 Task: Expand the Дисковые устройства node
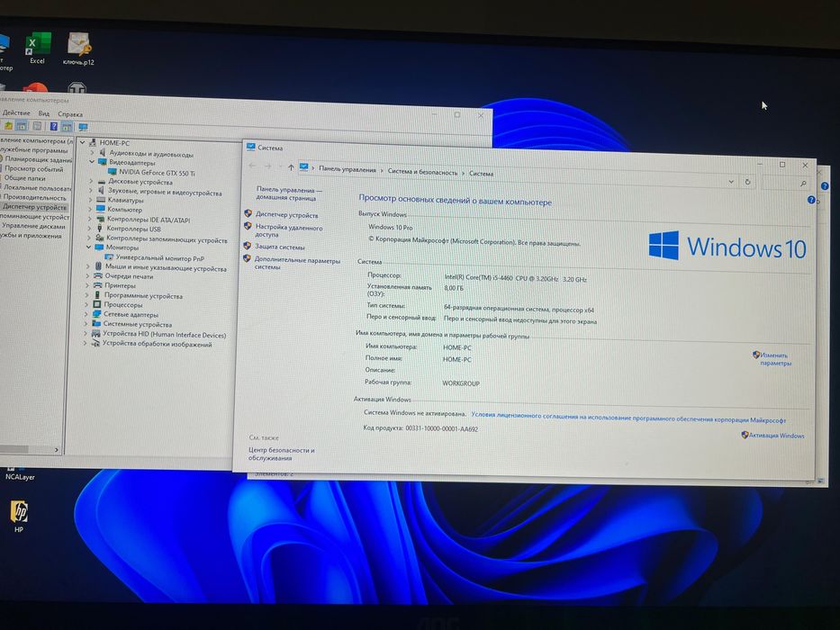[x=91, y=181]
